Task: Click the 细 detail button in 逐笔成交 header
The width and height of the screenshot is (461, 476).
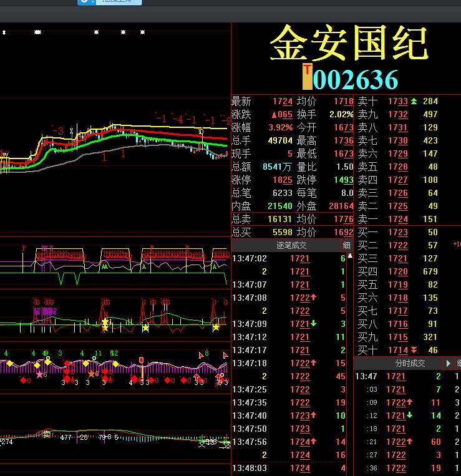Action: 346,245
